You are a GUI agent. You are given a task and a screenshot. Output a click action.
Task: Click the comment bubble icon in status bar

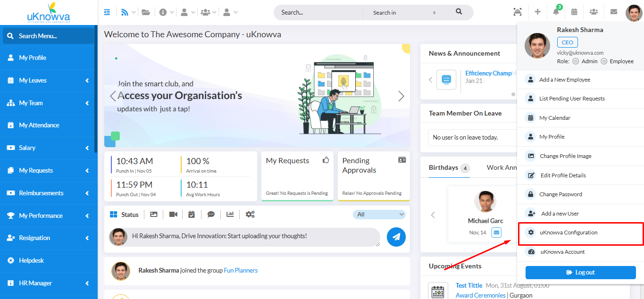click(x=211, y=214)
